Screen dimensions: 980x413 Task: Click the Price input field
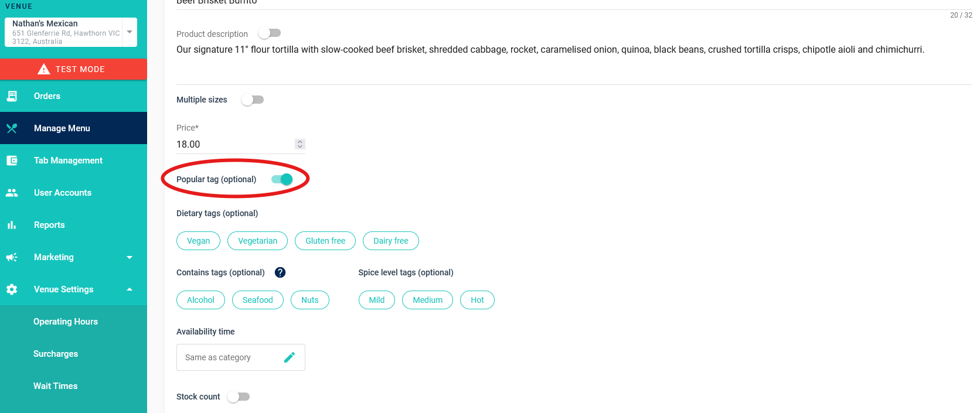(234, 144)
